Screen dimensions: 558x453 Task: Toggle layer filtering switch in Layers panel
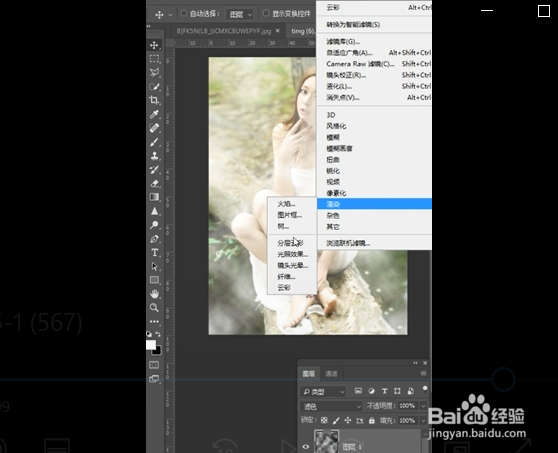(425, 390)
